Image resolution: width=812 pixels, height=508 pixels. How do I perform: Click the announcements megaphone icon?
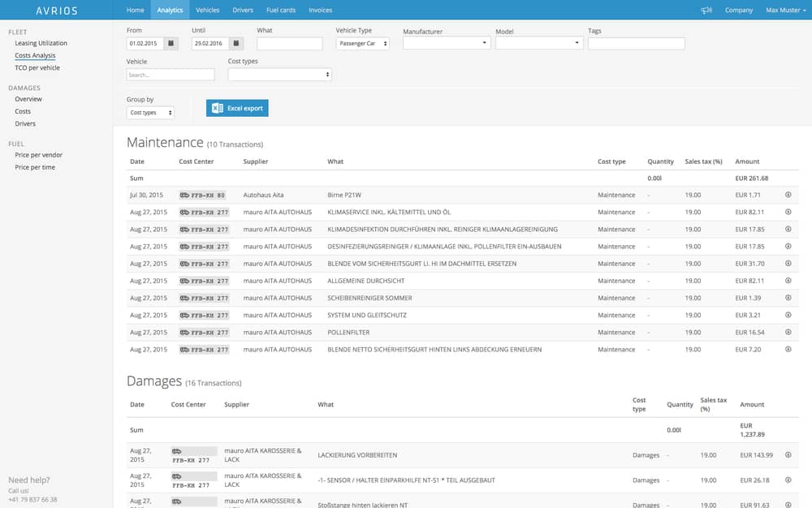tap(706, 10)
